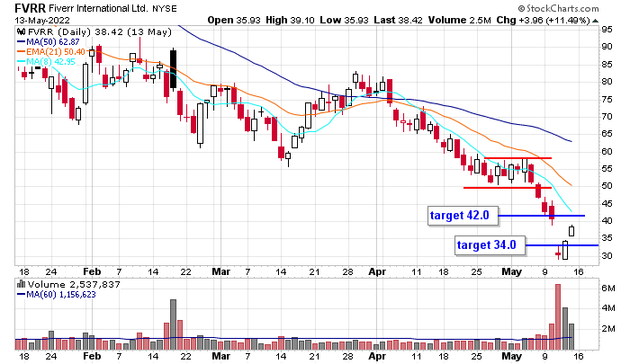630x364 pixels.
Task: Click the Open 35.93 value
Action: [234, 20]
